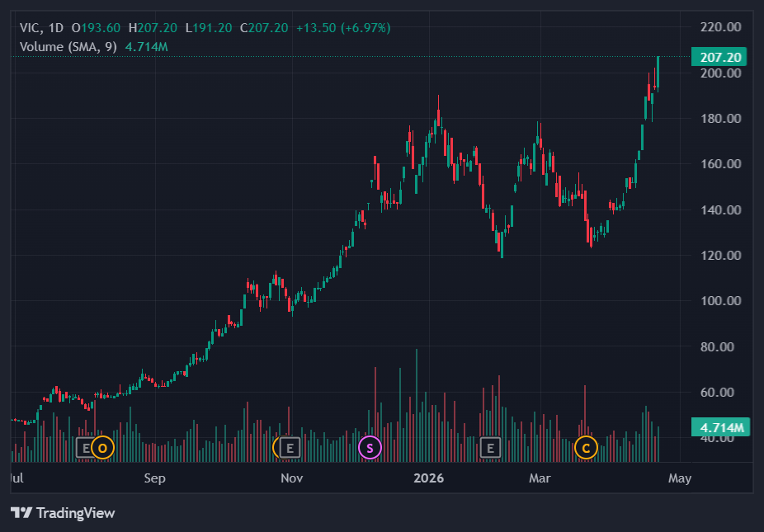
Task: Click the Volume (SMA, 9) indicator title
Action: click(x=68, y=47)
